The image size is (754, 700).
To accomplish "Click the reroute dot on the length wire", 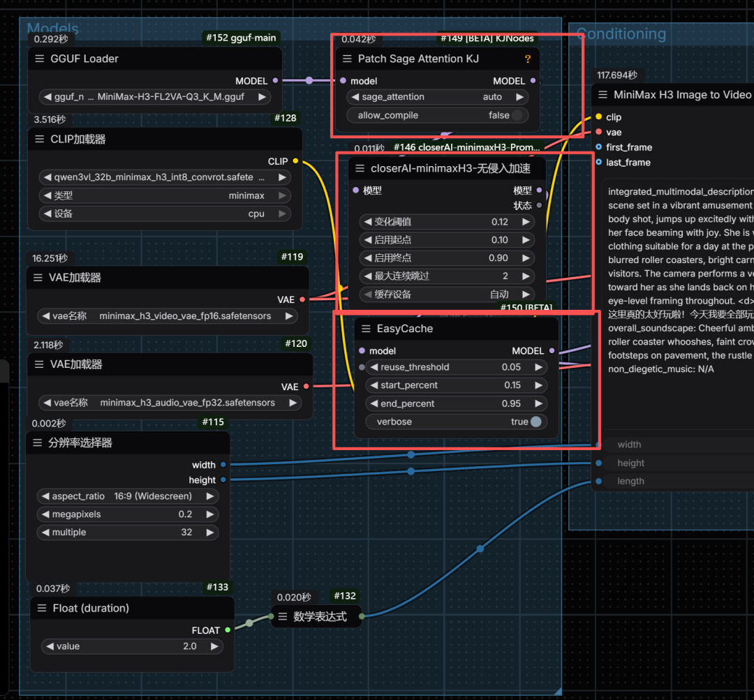I will [x=480, y=549].
